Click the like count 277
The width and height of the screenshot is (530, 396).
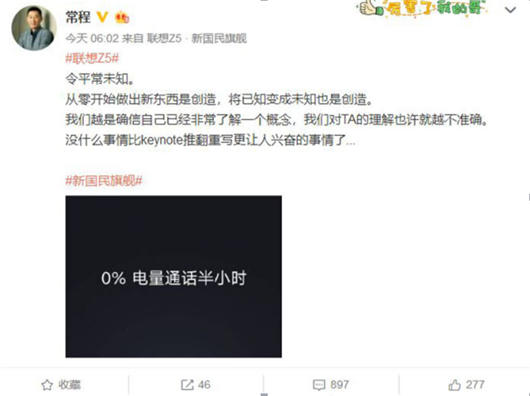pyautogui.click(x=475, y=385)
